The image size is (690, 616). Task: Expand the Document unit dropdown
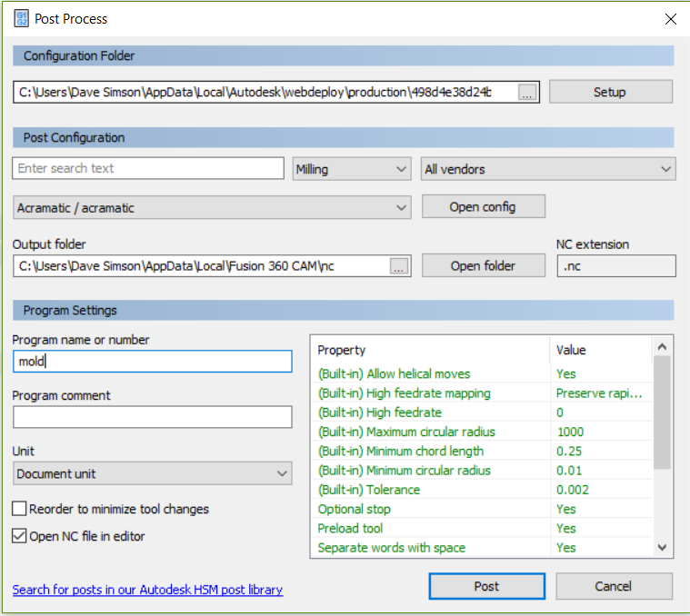152,473
